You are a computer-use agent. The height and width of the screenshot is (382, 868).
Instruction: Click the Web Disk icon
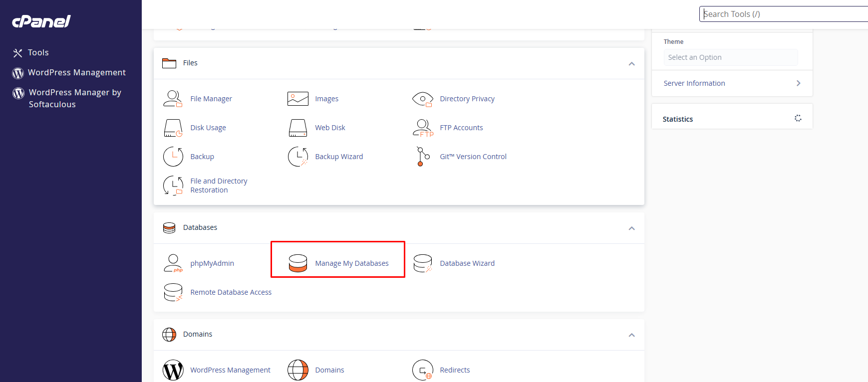(x=298, y=128)
